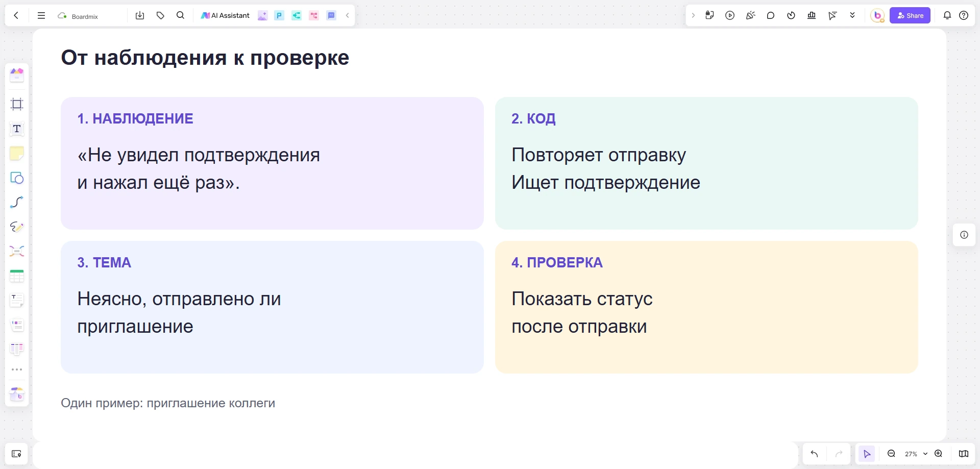Screen dimensions: 980x469
Task: Click the cursor with lines icon
Action: coord(832,15)
